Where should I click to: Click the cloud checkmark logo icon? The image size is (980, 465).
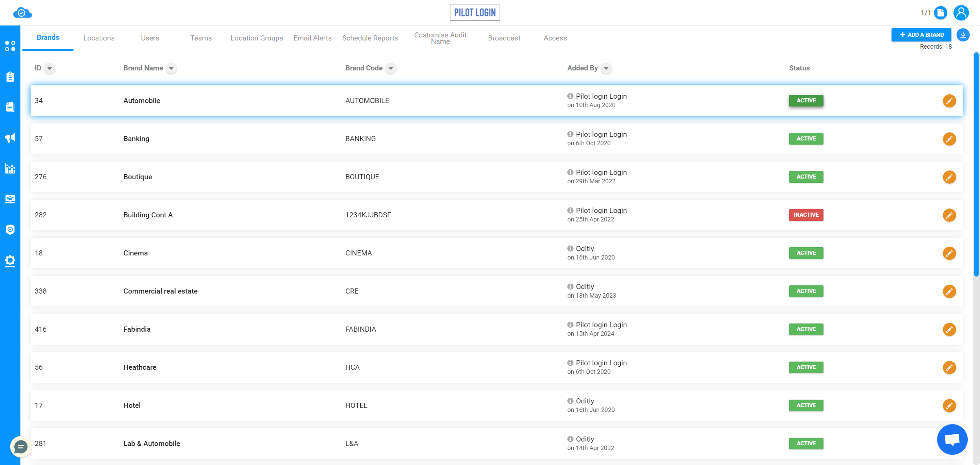22,13
